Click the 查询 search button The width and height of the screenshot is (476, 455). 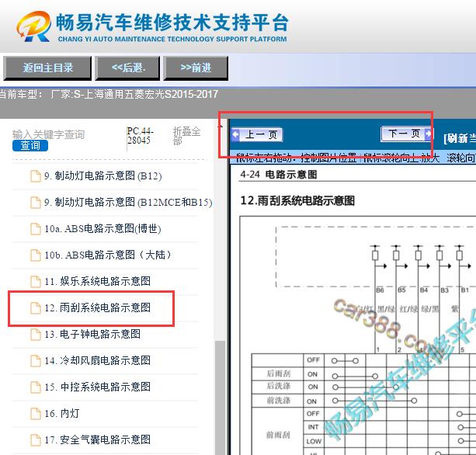[30, 146]
